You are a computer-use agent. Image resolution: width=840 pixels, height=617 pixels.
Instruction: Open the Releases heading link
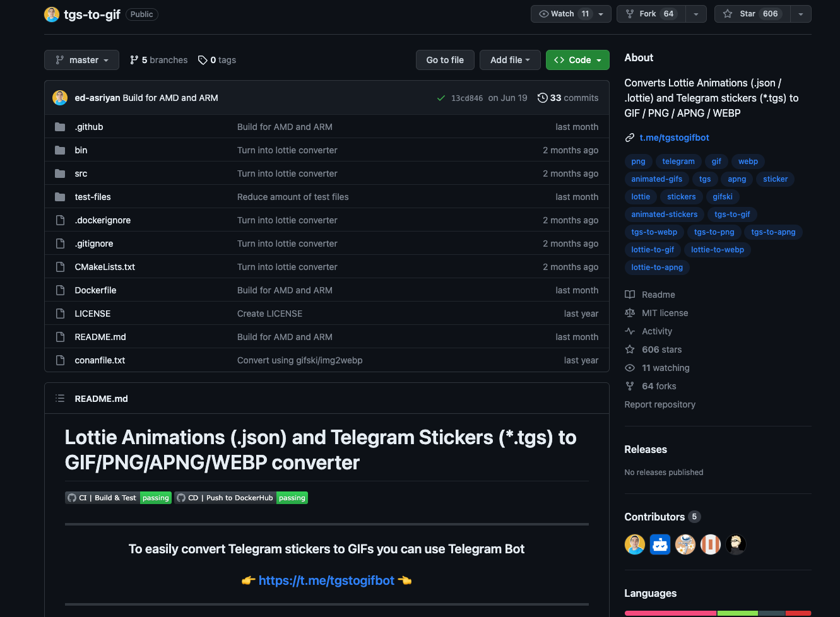click(x=646, y=449)
